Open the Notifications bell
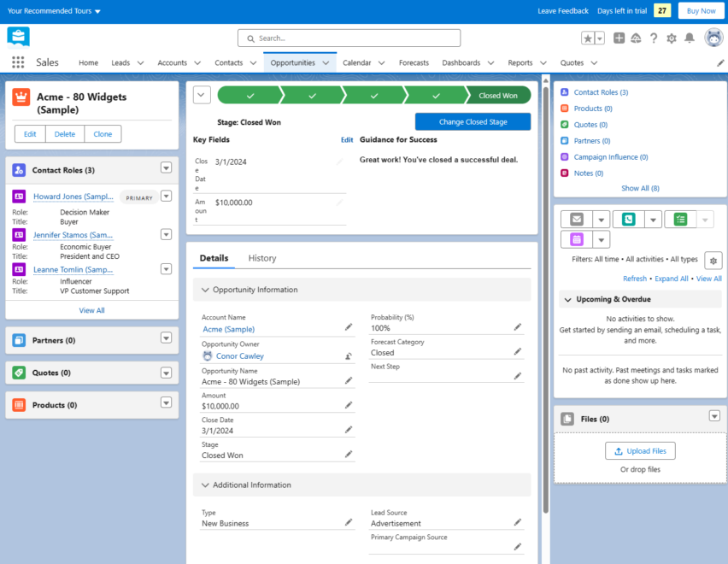 [x=690, y=38]
